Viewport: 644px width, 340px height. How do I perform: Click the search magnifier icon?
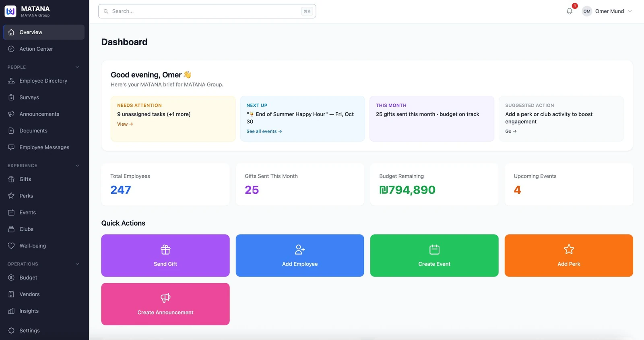(106, 11)
